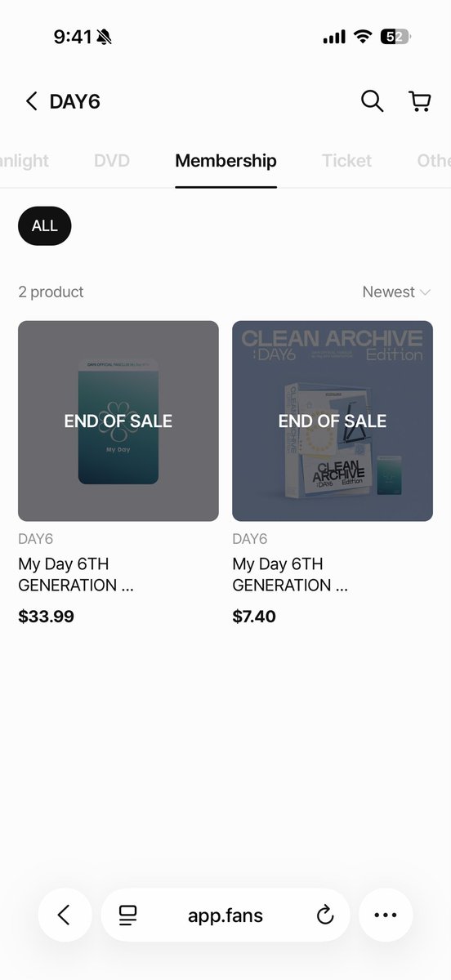Switch to the DVD tab
The height and width of the screenshot is (980, 451).
click(112, 161)
